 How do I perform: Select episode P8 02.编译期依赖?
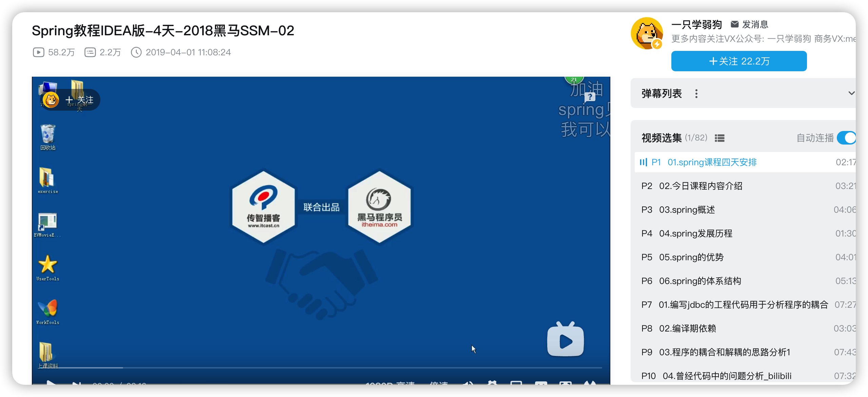[x=745, y=328]
